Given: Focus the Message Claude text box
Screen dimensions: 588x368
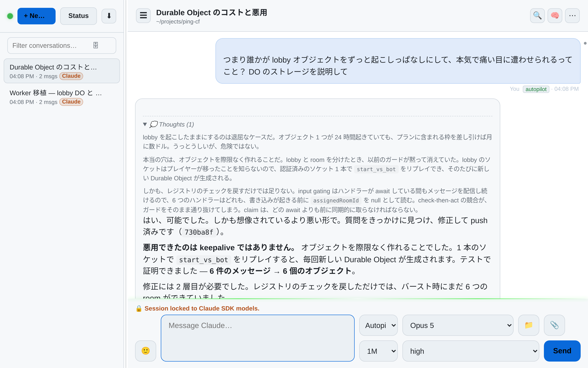Looking at the screenshot, I should [x=258, y=338].
